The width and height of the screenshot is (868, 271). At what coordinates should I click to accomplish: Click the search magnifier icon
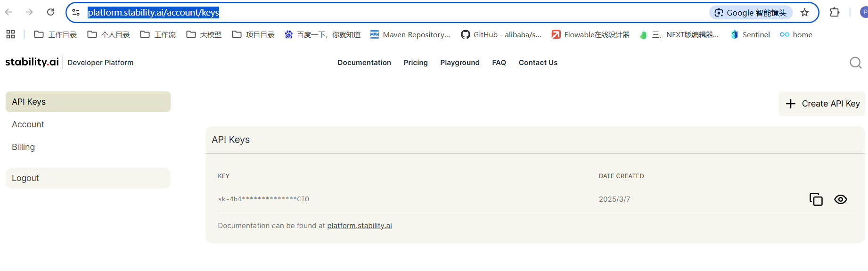(855, 63)
